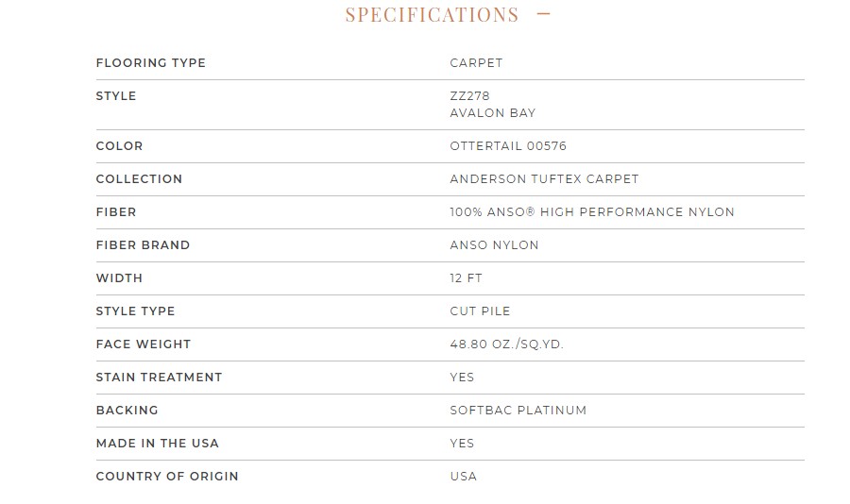This screenshot has width=850, height=504.
Task: Select the Flooring Type label
Action: click(x=151, y=63)
